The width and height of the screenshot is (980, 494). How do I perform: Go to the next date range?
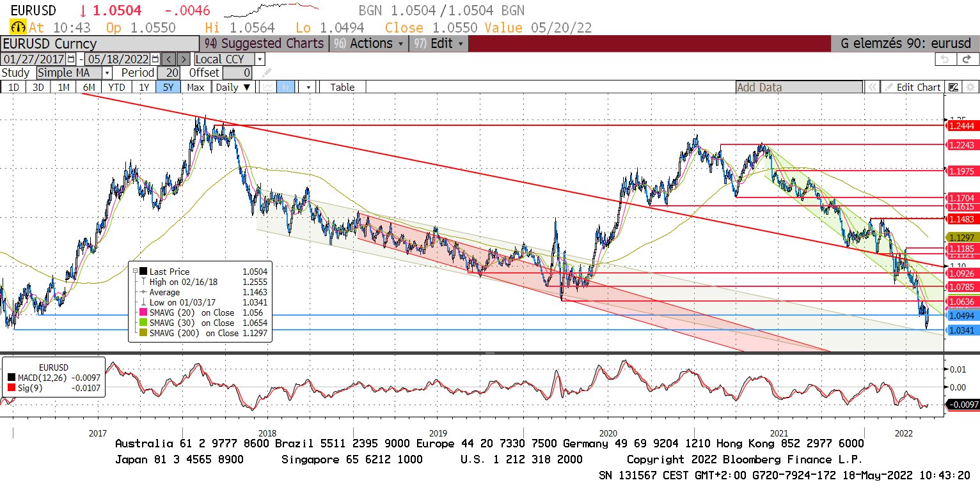[x=183, y=59]
